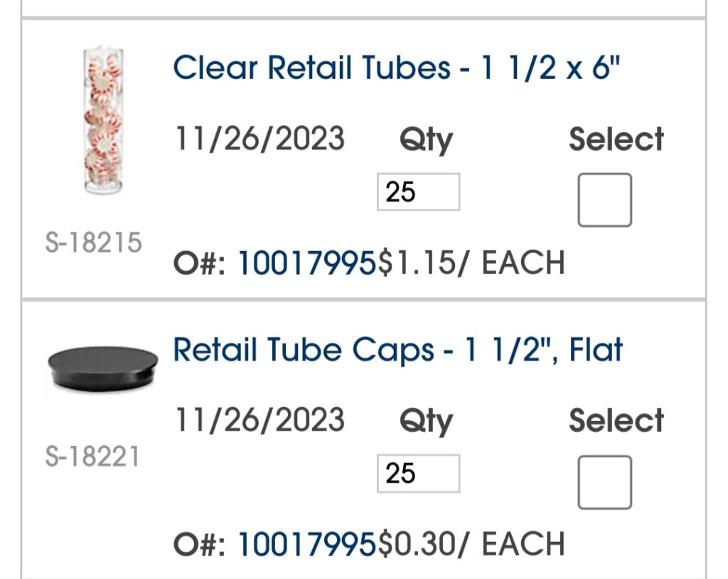Open the Retail Tube Caps 1 1/2" Flat link
This screenshot has height=579, width=728.
point(398,350)
